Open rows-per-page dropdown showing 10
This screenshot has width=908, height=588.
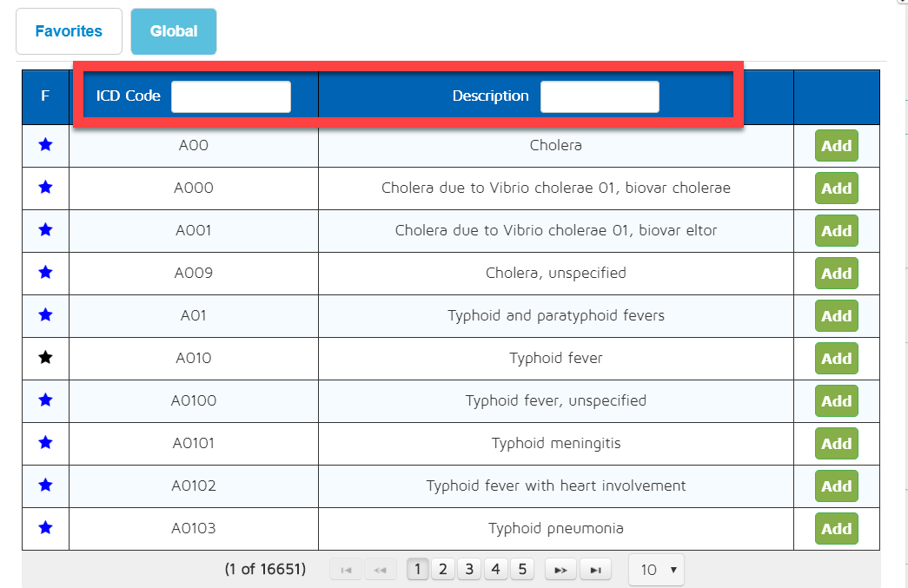[656, 570]
